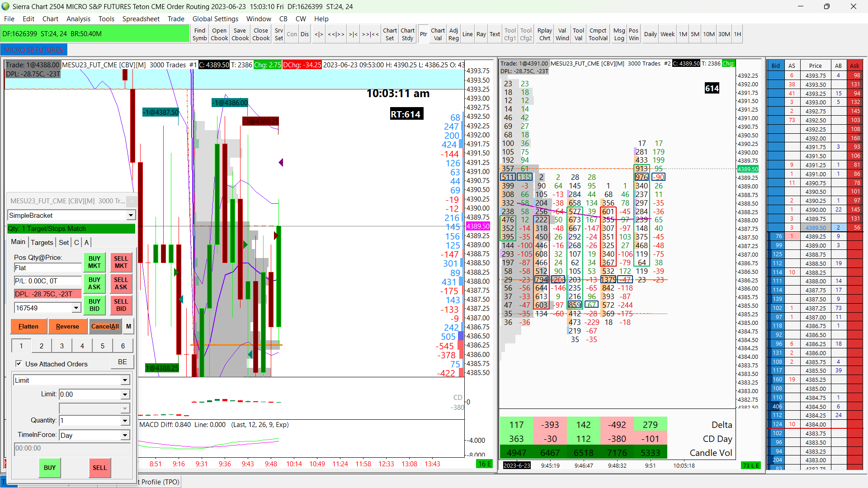Open the Chart Studies toolbar button
Screen dimensions: 868x488
click(407, 34)
